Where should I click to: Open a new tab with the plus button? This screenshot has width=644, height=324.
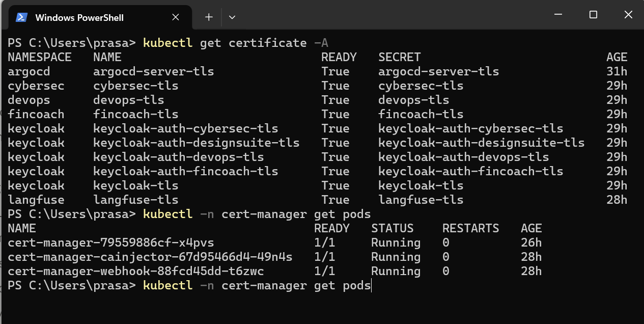tap(209, 17)
